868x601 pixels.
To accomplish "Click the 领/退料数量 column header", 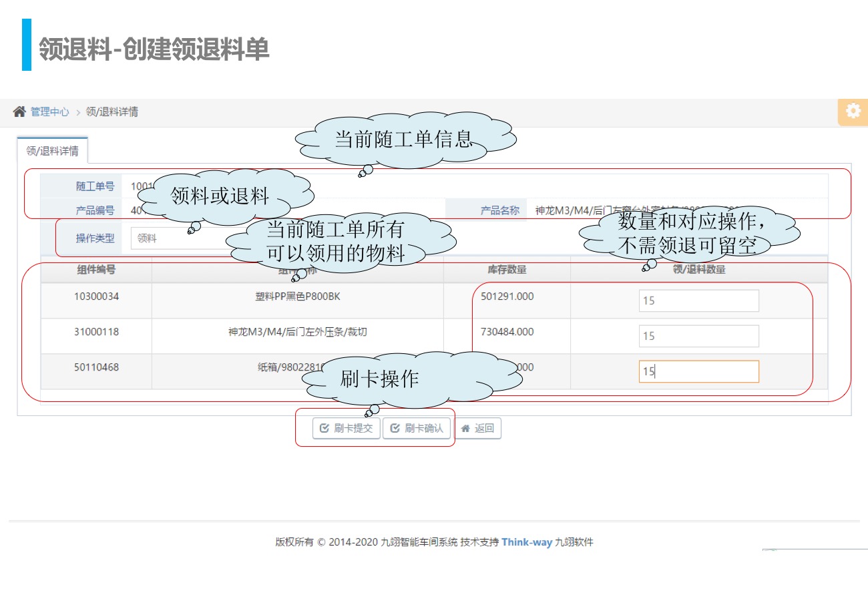I will point(698,270).
